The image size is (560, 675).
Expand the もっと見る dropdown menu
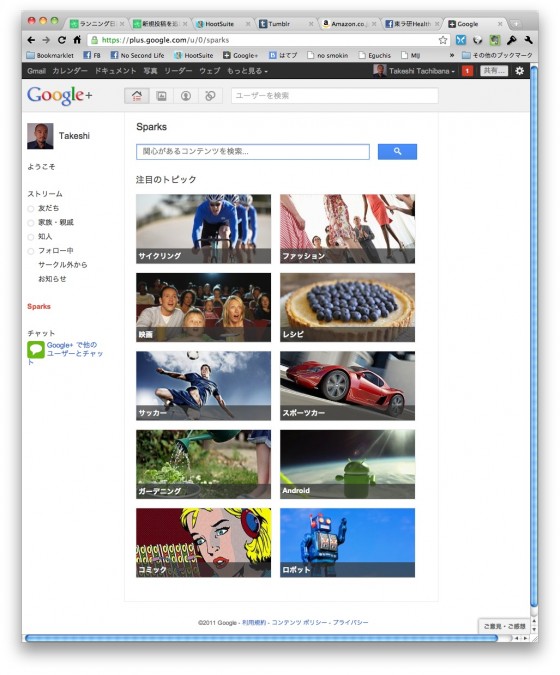click(247, 71)
